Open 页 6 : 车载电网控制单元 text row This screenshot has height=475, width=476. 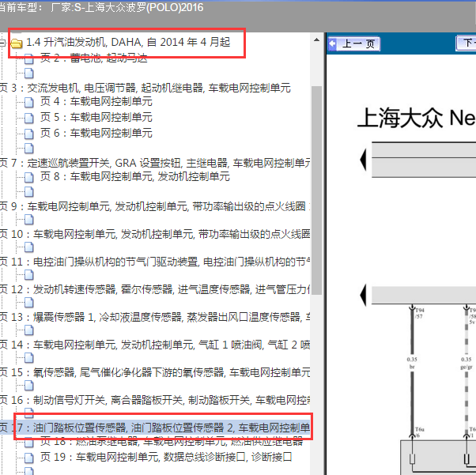(96, 133)
